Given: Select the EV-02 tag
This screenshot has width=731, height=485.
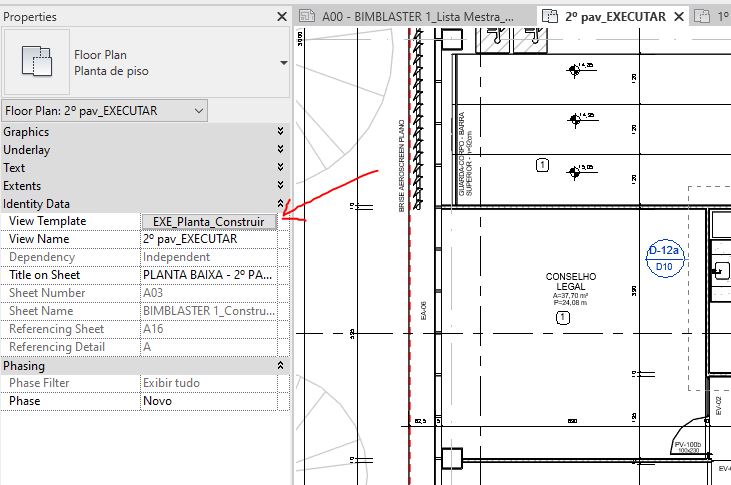Looking at the screenshot, I should coord(718,406).
